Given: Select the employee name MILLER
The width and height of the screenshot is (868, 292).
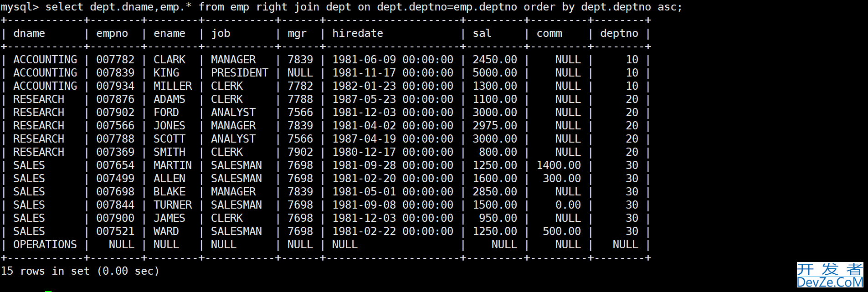Looking at the screenshot, I should point(173,86).
